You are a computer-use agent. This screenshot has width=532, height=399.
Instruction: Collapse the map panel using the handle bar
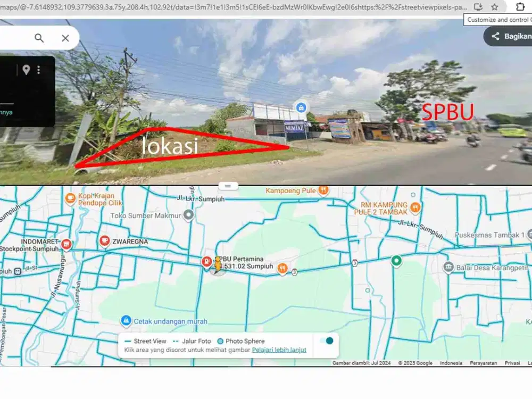(x=228, y=185)
